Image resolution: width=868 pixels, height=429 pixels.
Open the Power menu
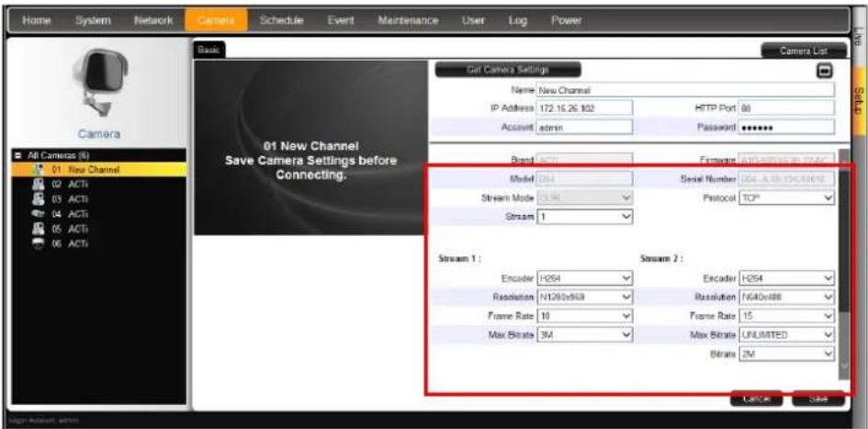coord(566,20)
